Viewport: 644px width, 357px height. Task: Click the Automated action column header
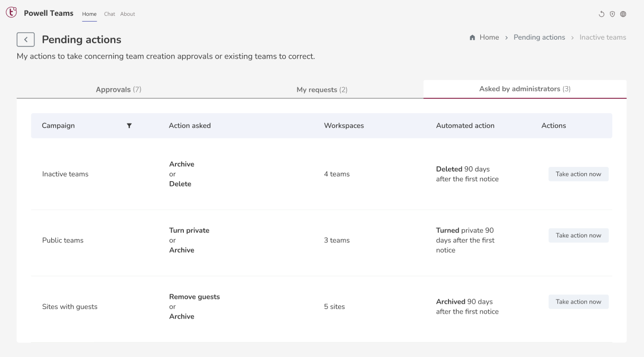[465, 126]
